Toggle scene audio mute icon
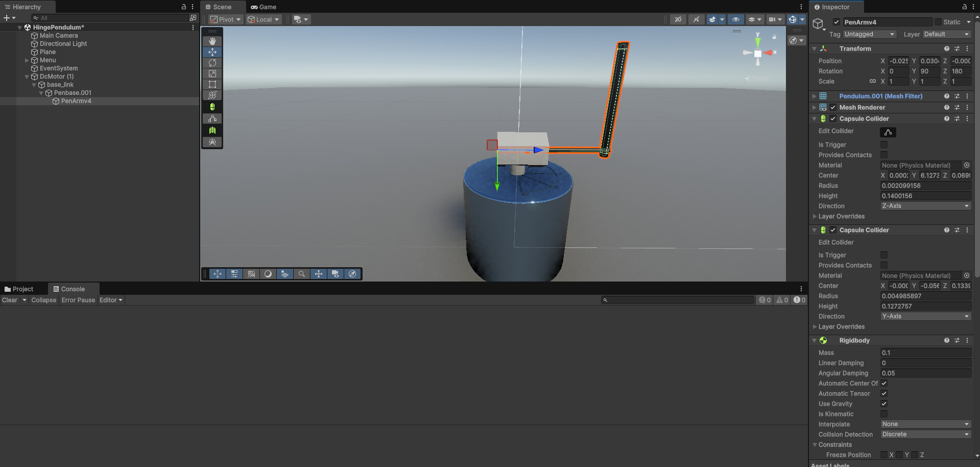980x467 pixels. coord(696,19)
